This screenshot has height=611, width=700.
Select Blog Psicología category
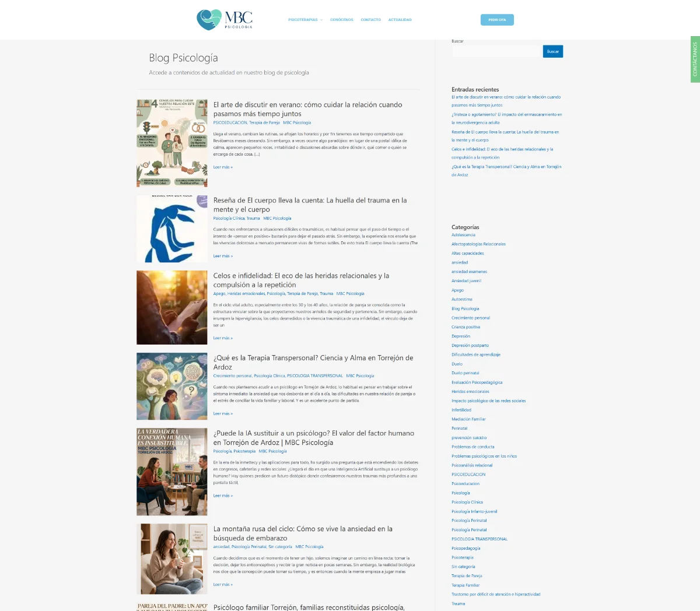[466, 309]
